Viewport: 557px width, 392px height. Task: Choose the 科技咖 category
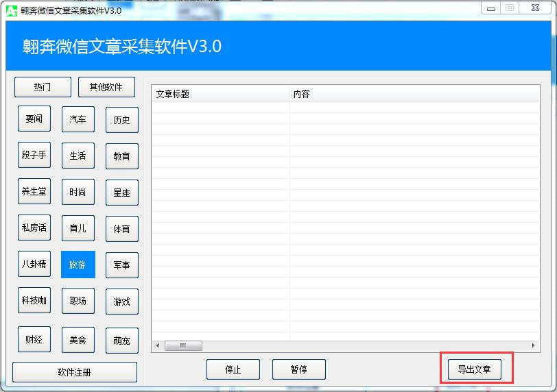pyautogui.click(x=34, y=300)
